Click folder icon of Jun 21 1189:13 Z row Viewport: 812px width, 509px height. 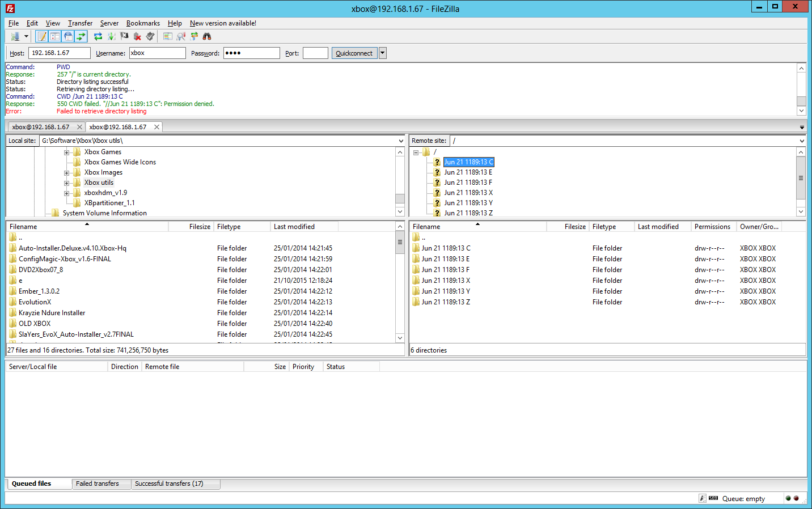click(416, 302)
